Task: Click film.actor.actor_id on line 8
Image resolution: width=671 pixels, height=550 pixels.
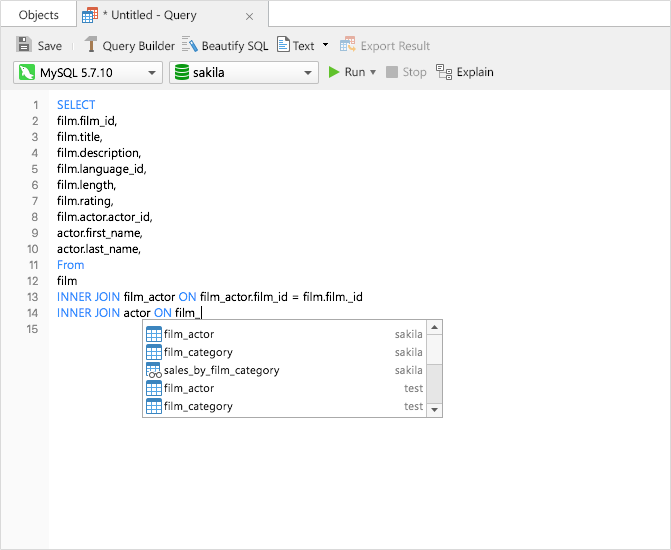Action: pyautogui.click(x=104, y=217)
